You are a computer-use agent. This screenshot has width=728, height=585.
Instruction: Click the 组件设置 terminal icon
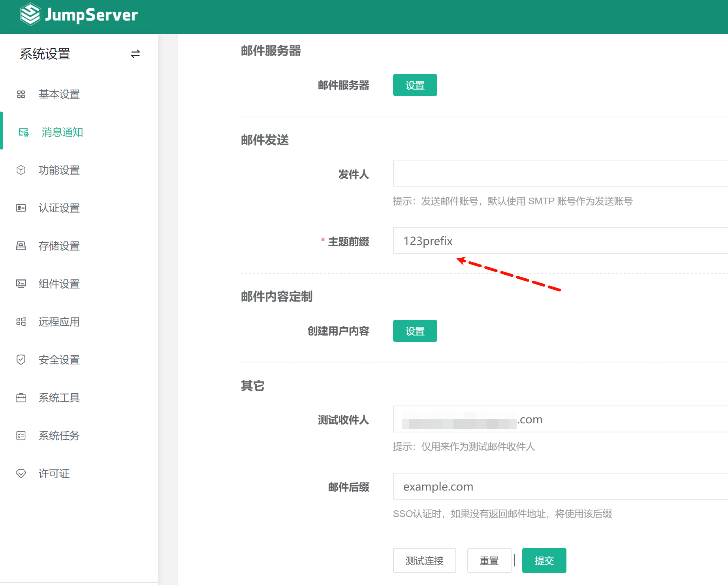pyautogui.click(x=21, y=284)
